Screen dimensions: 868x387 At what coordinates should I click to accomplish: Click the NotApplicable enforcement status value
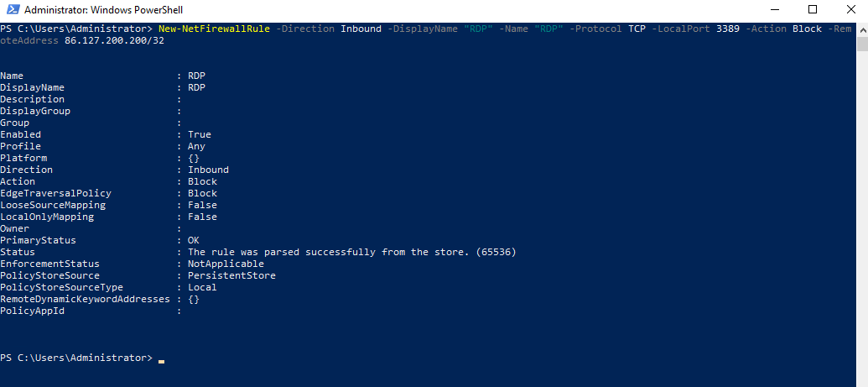[226, 264]
